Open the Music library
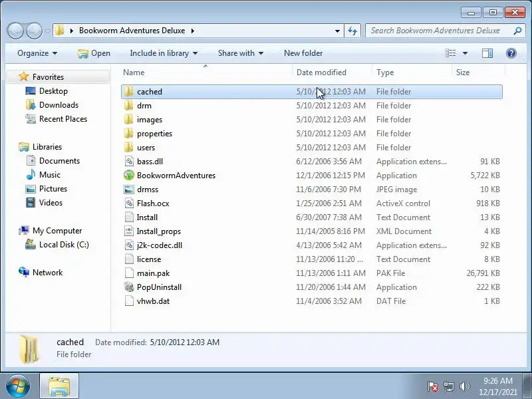This screenshot has width=532, height=399. (x=49, y=175)
